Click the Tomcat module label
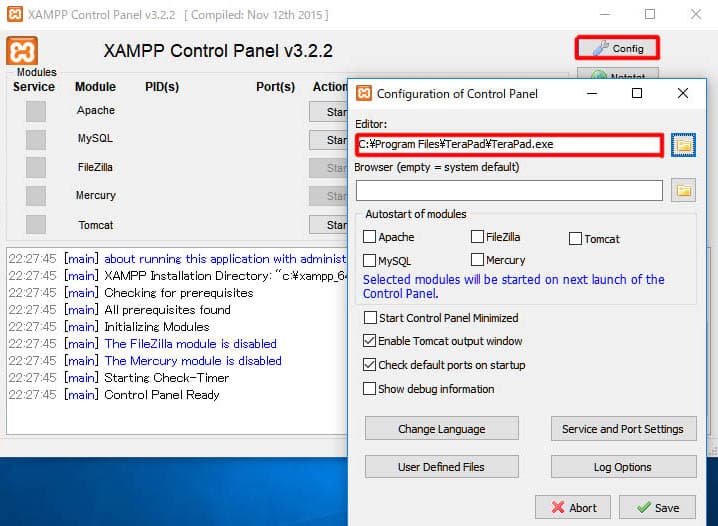Image resolution: width=718 pixels, height=526 pixels. tap(96, 225)
